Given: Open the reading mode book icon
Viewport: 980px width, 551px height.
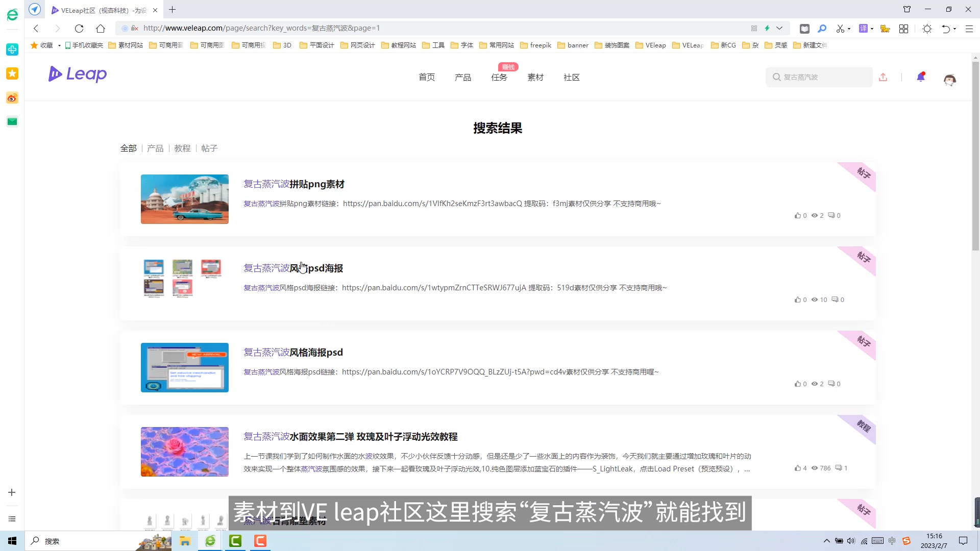Looking at the screenshot, I should coord(804,29).
